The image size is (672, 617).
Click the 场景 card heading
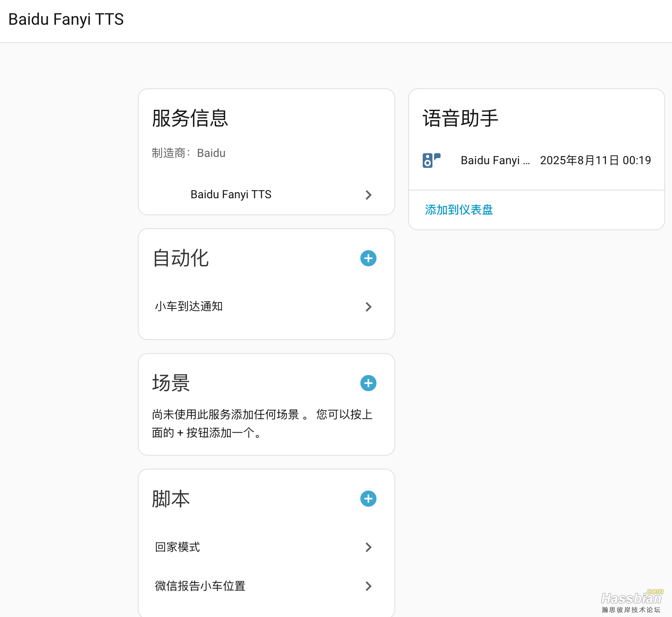[x=171, y=383]
